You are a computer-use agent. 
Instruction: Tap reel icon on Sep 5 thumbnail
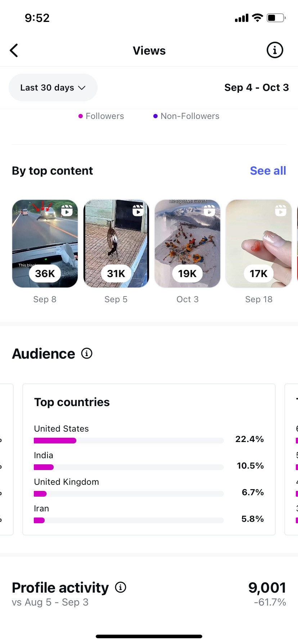pos(138,210)
